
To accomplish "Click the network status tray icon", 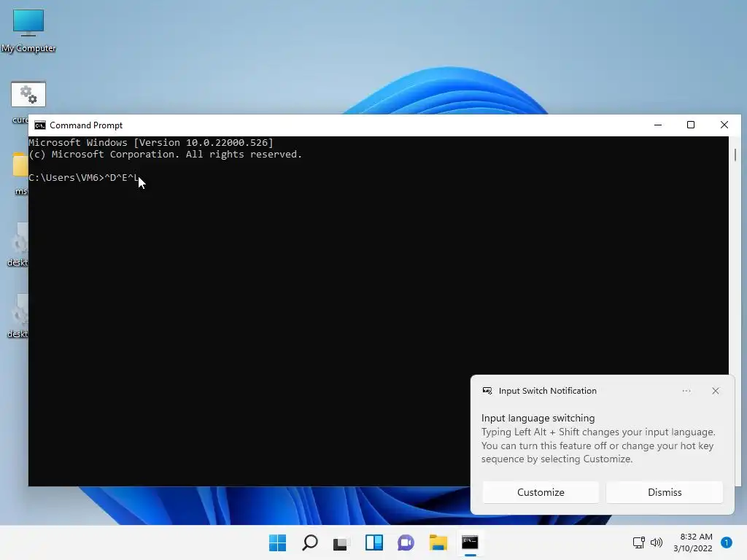I will coord(638,542).
